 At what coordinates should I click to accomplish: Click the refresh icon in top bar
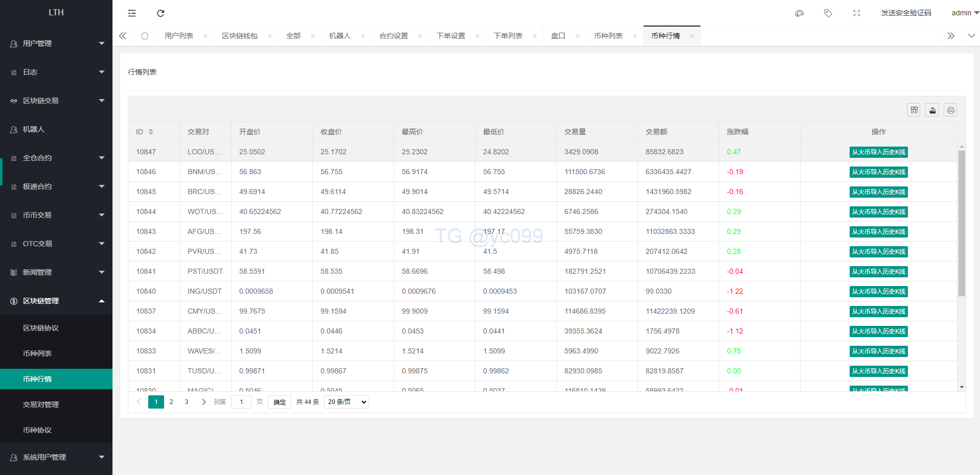(x=161, y=13)
